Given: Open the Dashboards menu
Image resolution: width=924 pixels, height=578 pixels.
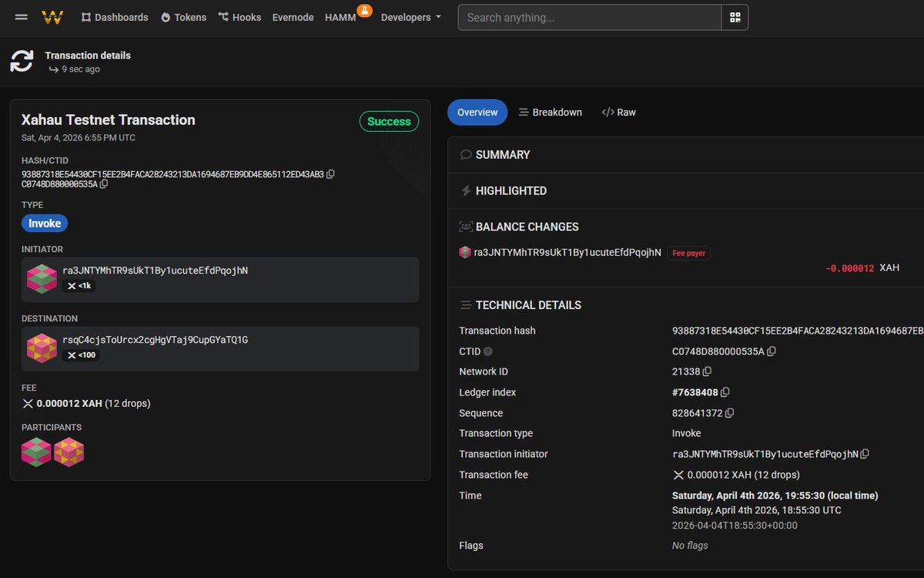Looking at the screenshot, I should point(115,17).
